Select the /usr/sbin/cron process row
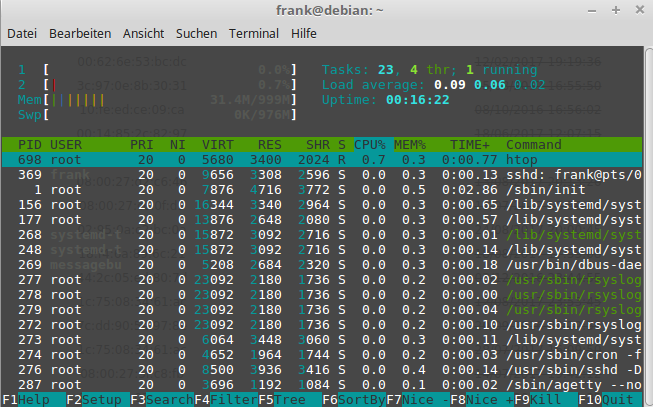Screen dimensions: 653x407 (x=322, y=355)
